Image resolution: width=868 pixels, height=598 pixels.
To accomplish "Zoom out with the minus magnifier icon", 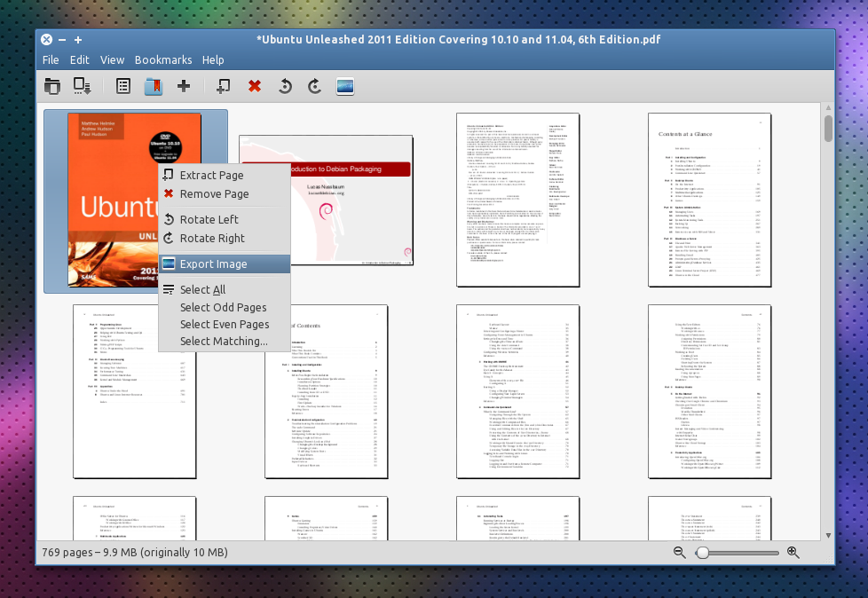I will 679,552.
